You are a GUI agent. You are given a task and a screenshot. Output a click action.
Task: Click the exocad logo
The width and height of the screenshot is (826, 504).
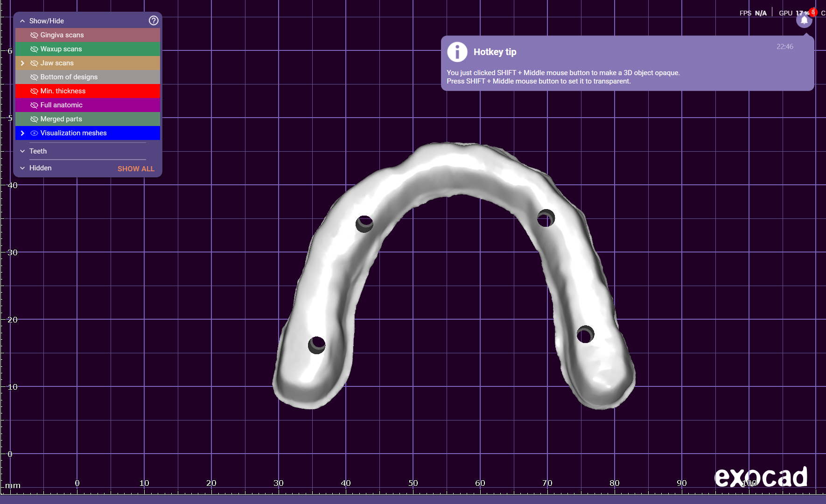761,477
